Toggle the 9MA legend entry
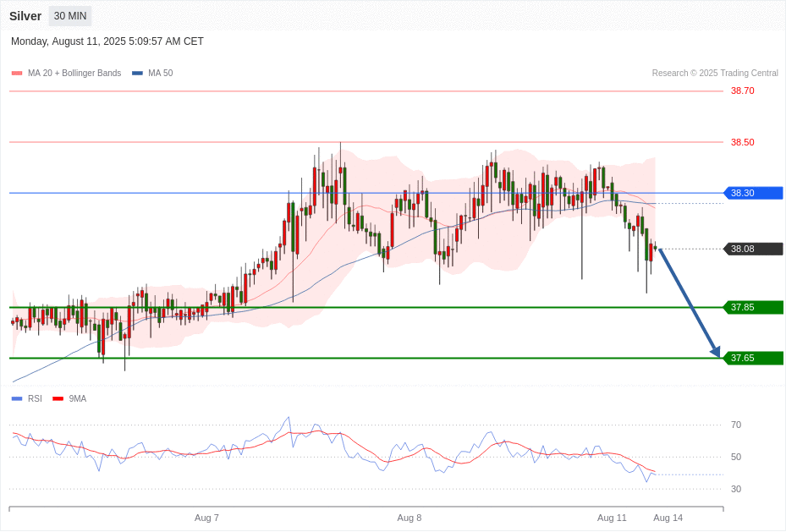The width and height of the screenshot is (786, 532). 69,398
